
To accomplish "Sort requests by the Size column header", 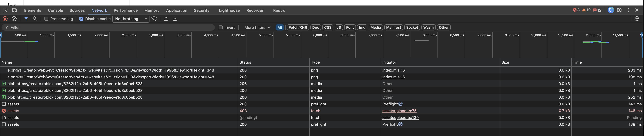I will [536, 62].
